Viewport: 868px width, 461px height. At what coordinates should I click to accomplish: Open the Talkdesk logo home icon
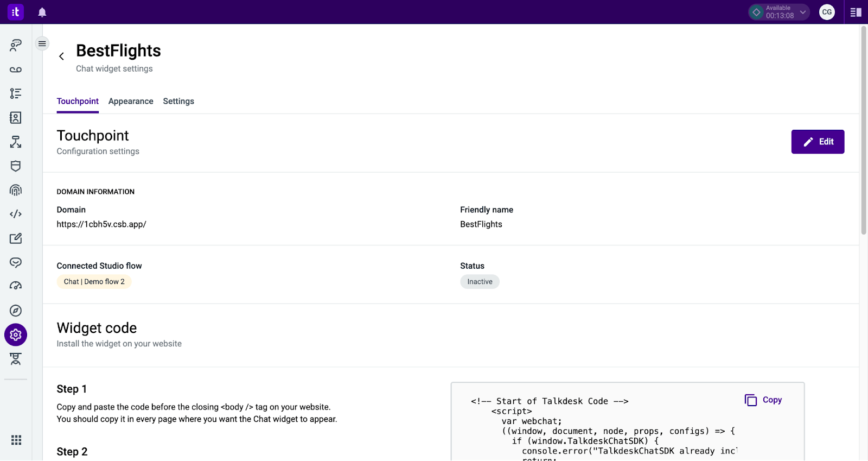[x=16, y=12]
